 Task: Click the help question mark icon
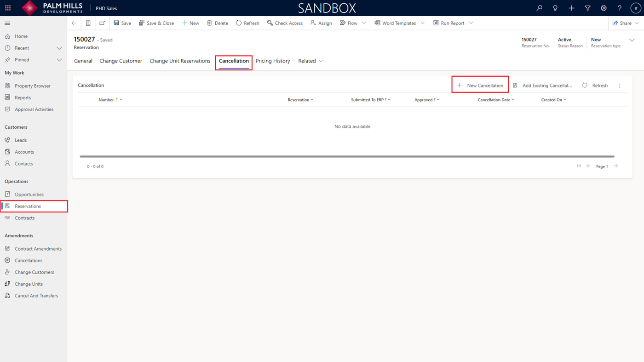[620, 8]
